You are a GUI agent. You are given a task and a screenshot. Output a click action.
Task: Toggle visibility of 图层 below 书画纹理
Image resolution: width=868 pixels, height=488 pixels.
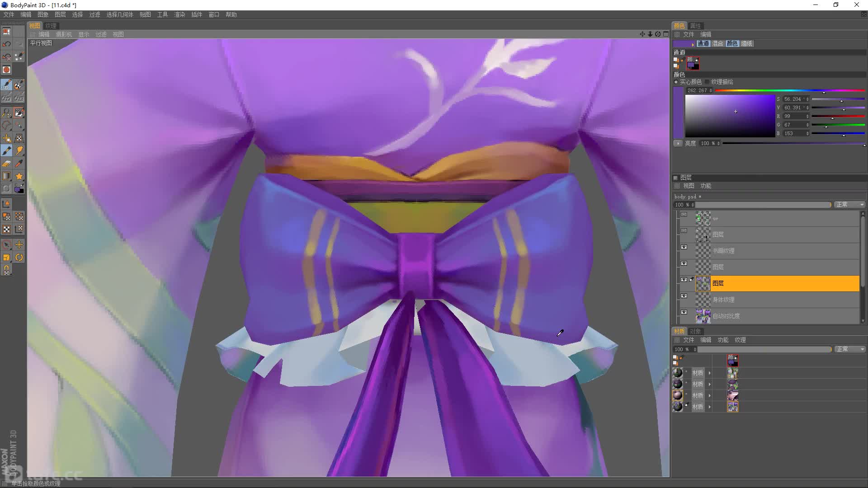click(684, 263)
